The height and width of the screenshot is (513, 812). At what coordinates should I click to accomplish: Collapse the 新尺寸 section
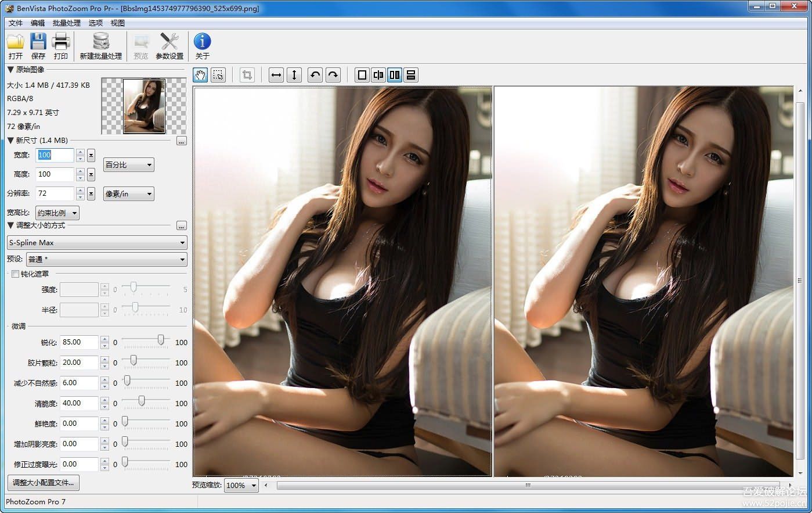(x=10, y=141)
